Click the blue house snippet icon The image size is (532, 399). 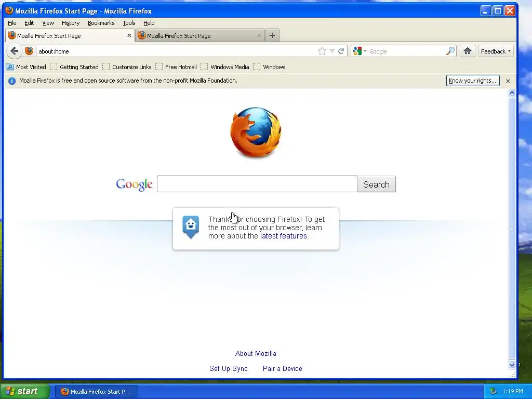[191, 227]
